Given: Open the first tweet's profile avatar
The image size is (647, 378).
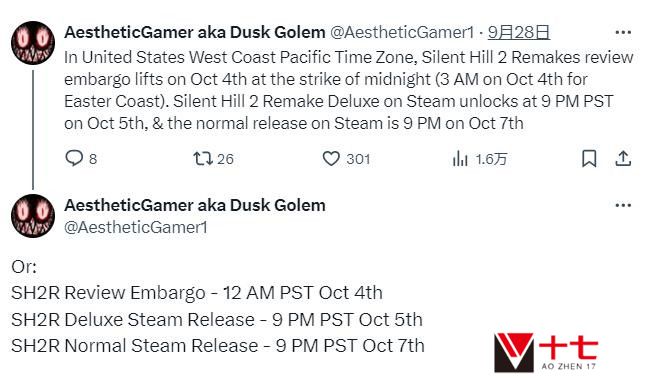Looking at the screenshot, I should point(33,43).
